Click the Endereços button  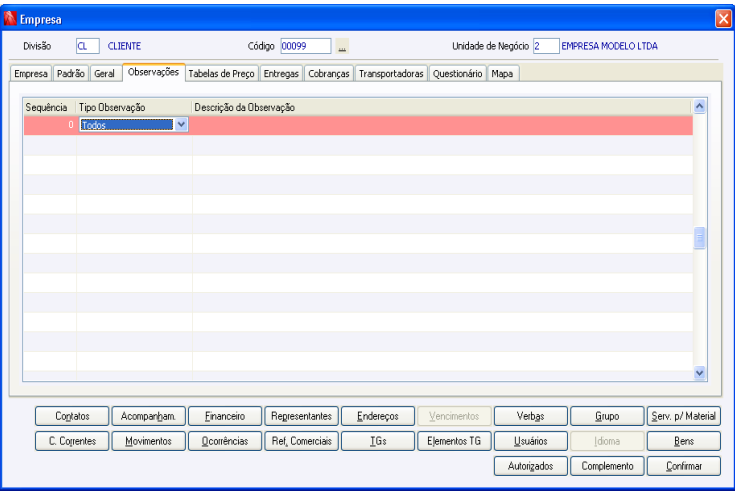tap(378, 416)
